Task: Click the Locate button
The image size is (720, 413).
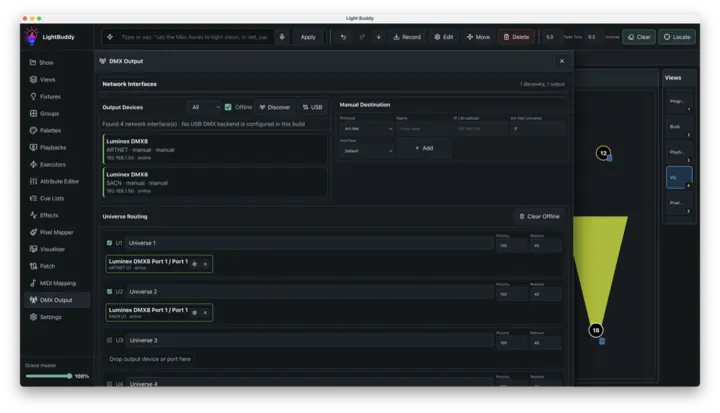Action: 677,37
